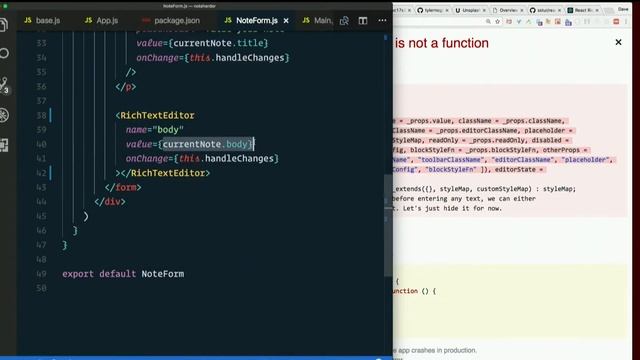Open the browser's three-dot menu

(x=627, y=22)
